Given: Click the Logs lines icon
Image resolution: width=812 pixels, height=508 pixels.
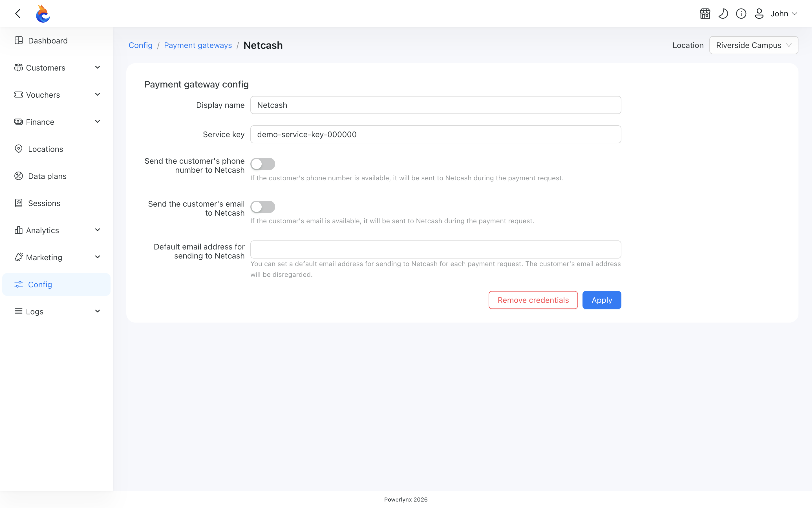Looking at the screenshot, I should click(18, 312).
